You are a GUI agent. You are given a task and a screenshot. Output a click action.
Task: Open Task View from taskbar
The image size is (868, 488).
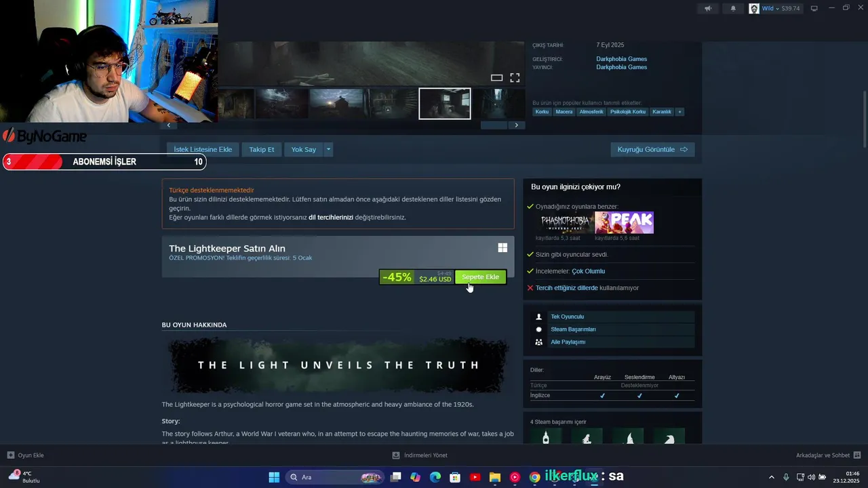pos(396,477)
